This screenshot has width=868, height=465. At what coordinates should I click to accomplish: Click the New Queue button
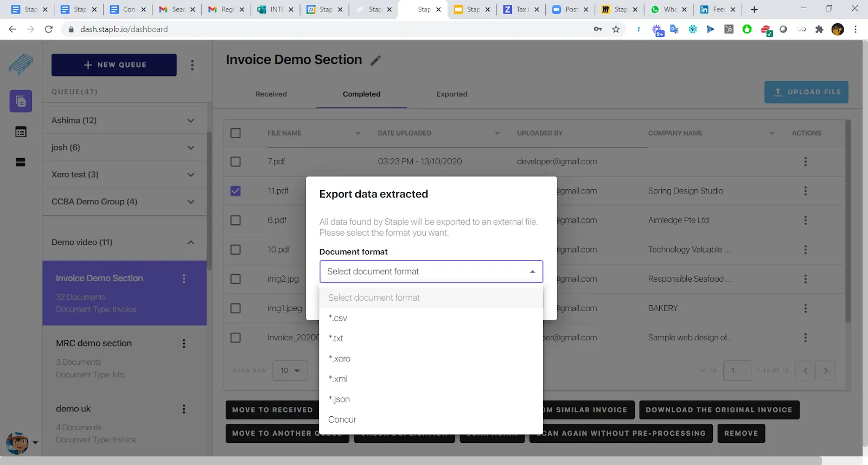114,65
